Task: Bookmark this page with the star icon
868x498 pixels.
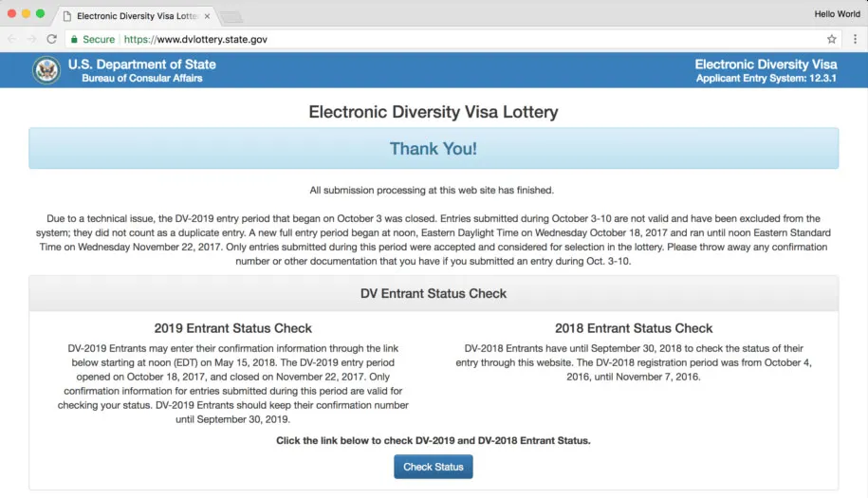Action: [831, 39]
